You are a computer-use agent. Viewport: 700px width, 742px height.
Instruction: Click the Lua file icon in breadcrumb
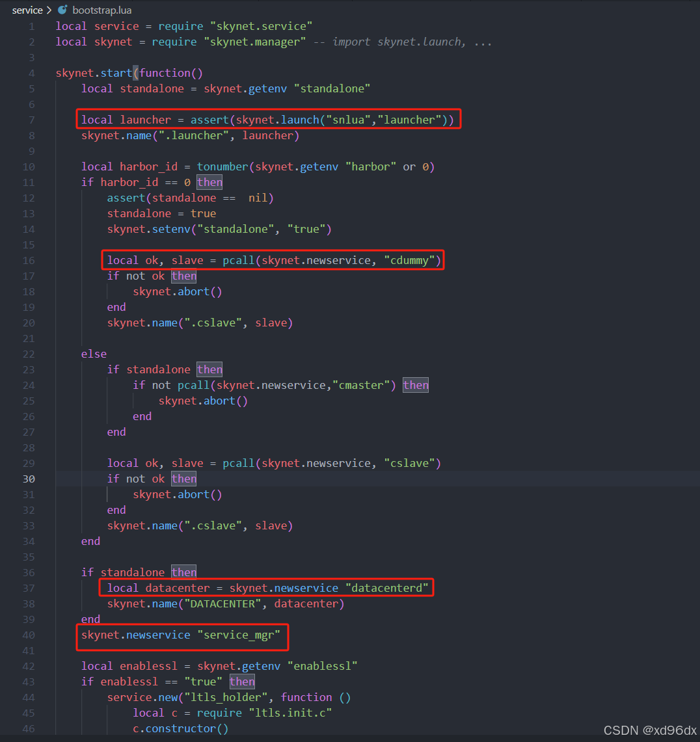tap(62, 10)
